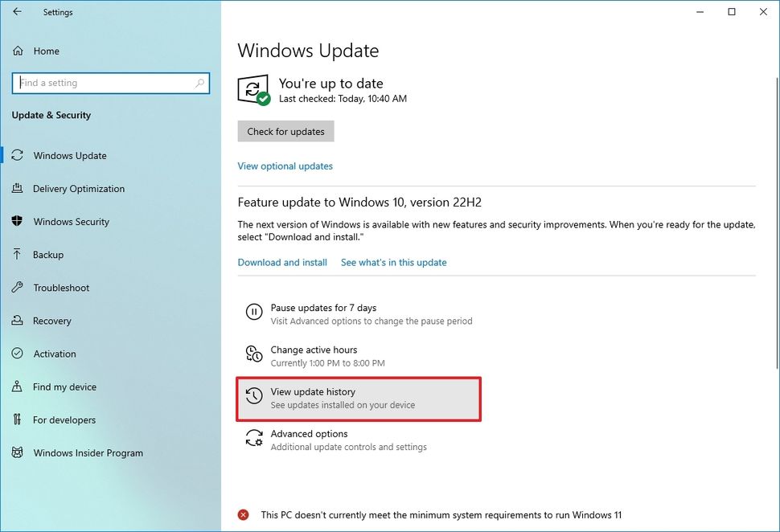Select the Recovery icon
780x532 pixels.
click(16, 321)
